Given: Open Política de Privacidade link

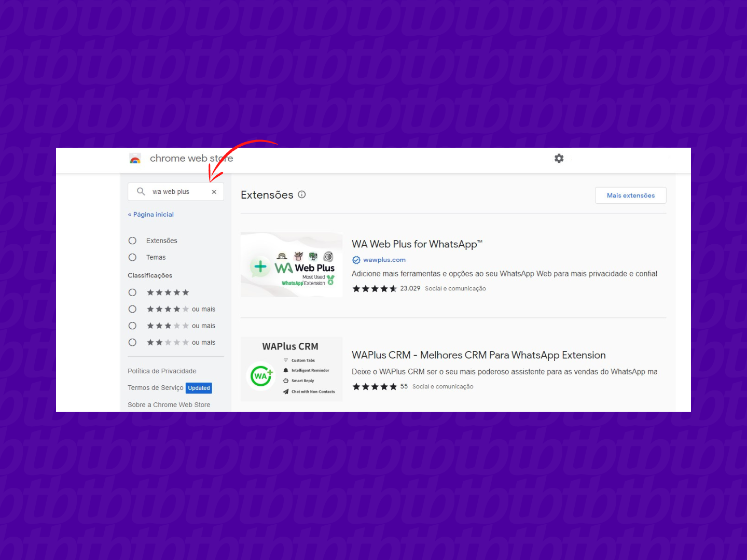Looking at the screenshot, I should coord(162,371).
